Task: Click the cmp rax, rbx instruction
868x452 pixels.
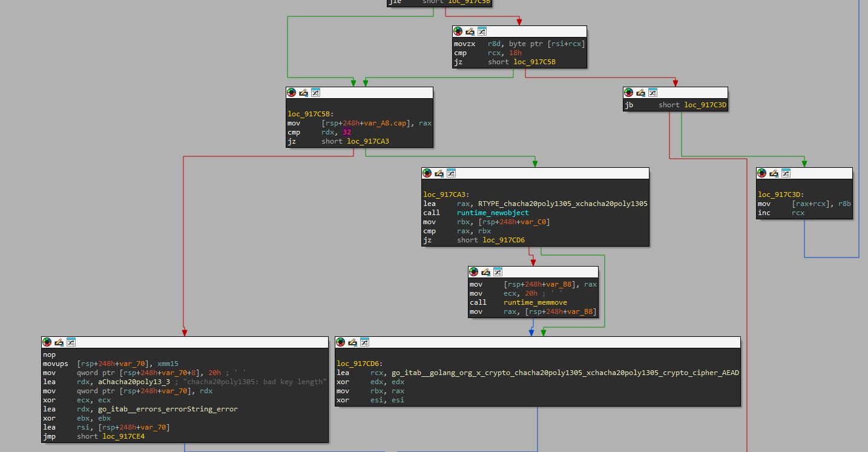Action: [457, 231]
